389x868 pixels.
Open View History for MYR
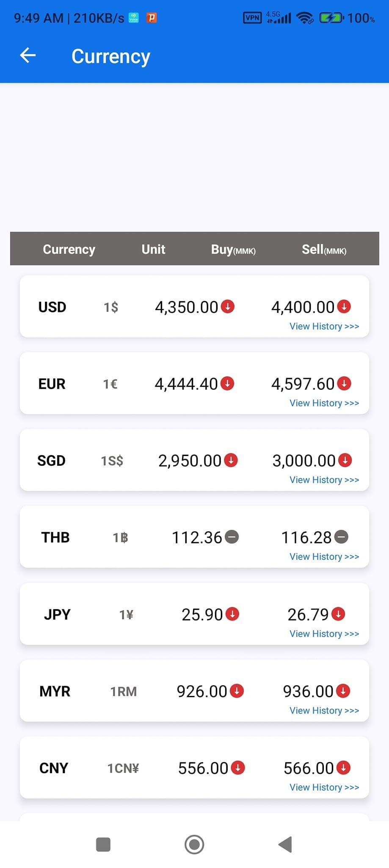324,710
